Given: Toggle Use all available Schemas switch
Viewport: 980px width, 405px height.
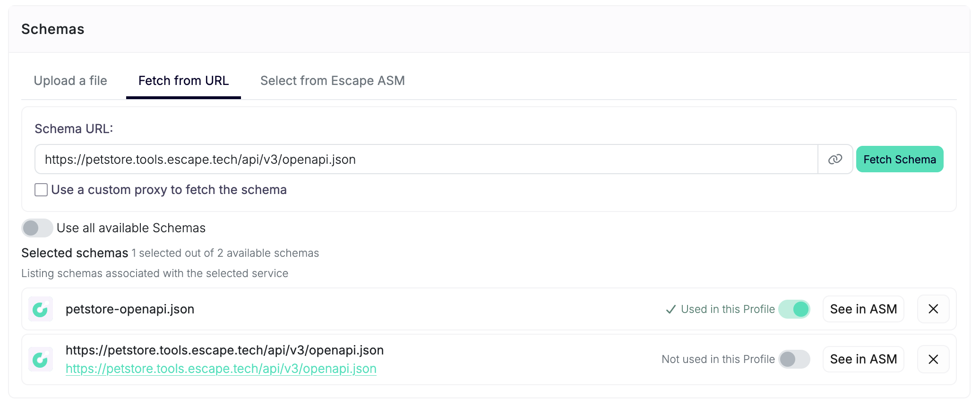Looking at the screenshot, I should click(37, 228).
